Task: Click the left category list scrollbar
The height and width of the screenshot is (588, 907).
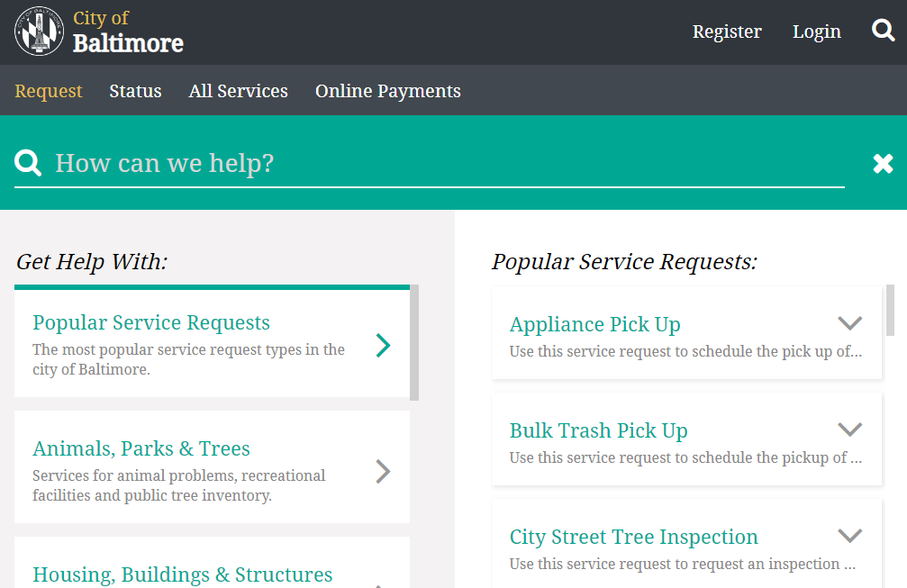Action: 414,344
